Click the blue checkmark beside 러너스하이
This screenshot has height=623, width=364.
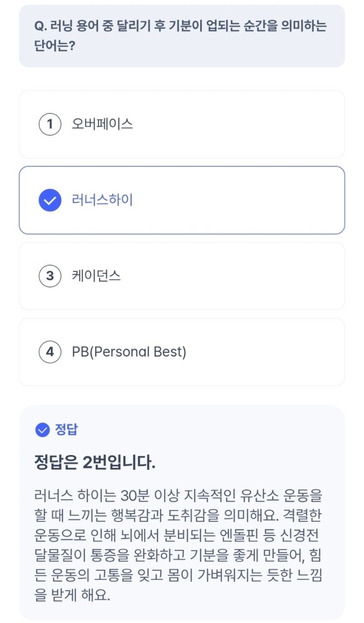(x=50, y=200)
